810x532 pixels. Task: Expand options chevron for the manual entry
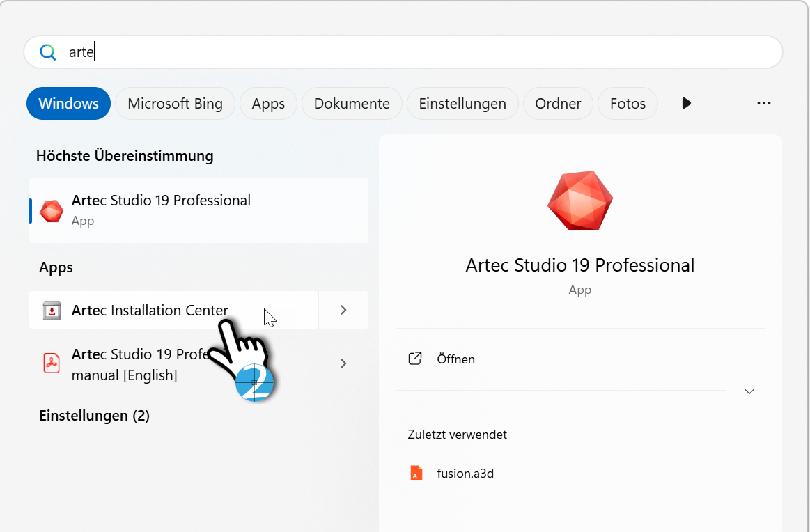click(343, 363)
